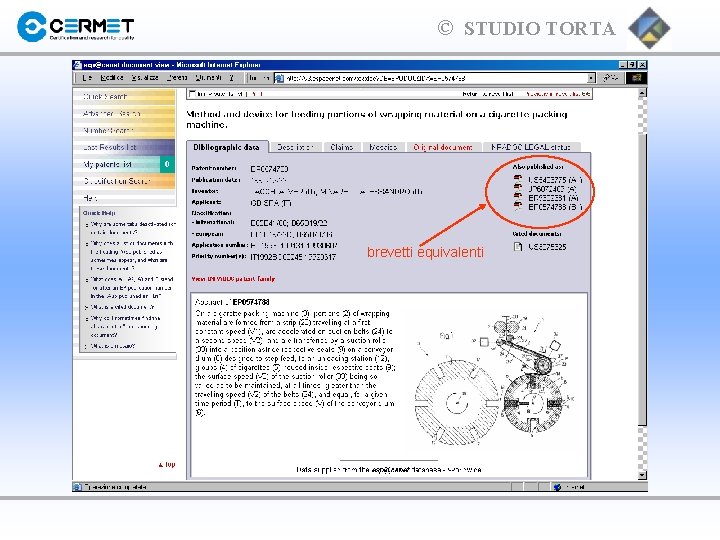Click the Go button beside address bar

pyautogui.click(x=610, y=79)
